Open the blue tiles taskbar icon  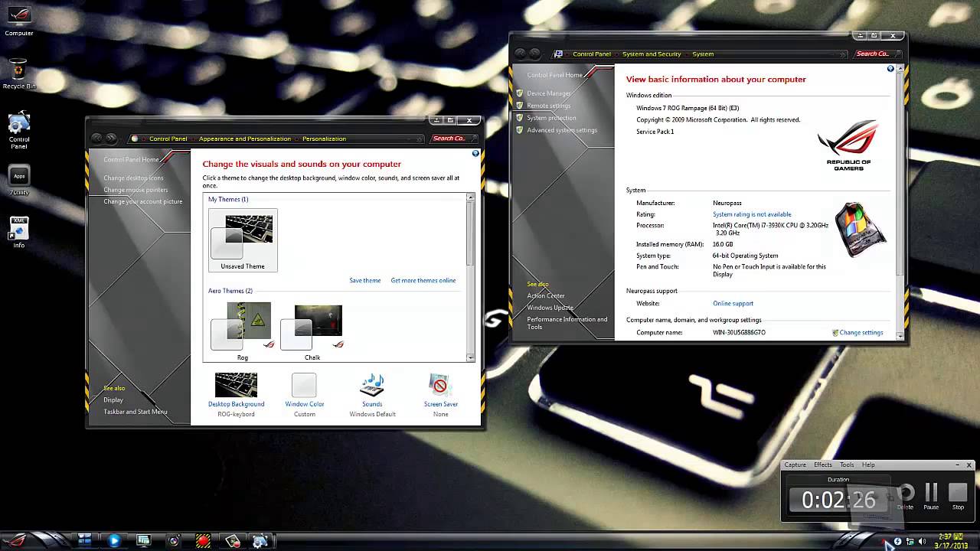[x=84, y=540]
